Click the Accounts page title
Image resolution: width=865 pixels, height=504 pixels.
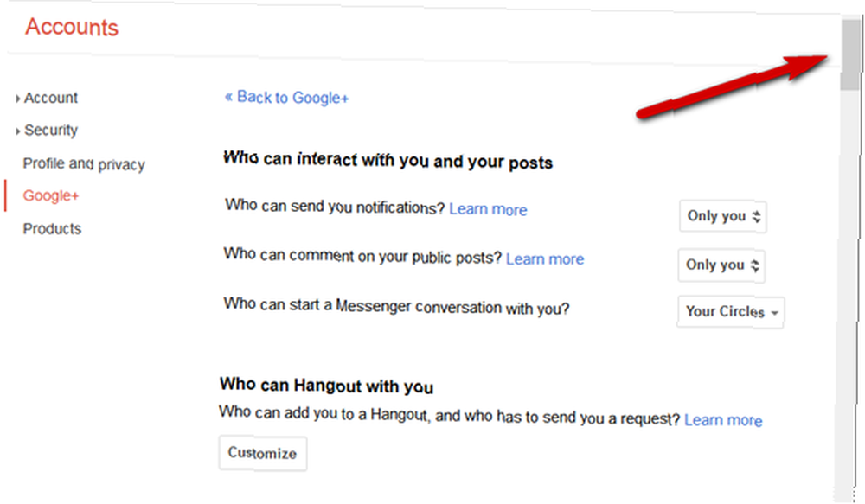click(72, 27)
